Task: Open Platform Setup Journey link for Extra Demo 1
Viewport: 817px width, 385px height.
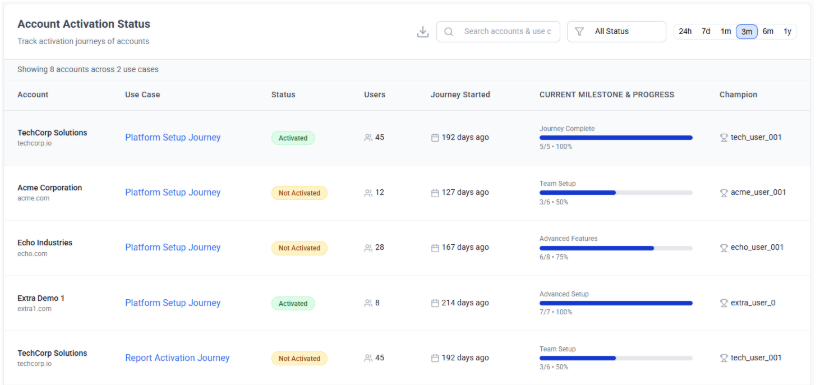Action: click(172, 303)
